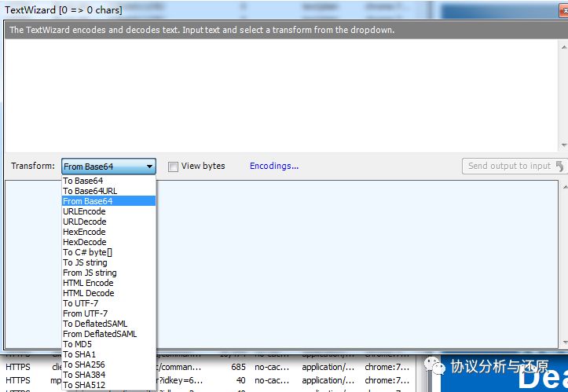Screen dimensions: 568x392
Task: Select From UTF-7 option
Action: click(108, 313)
